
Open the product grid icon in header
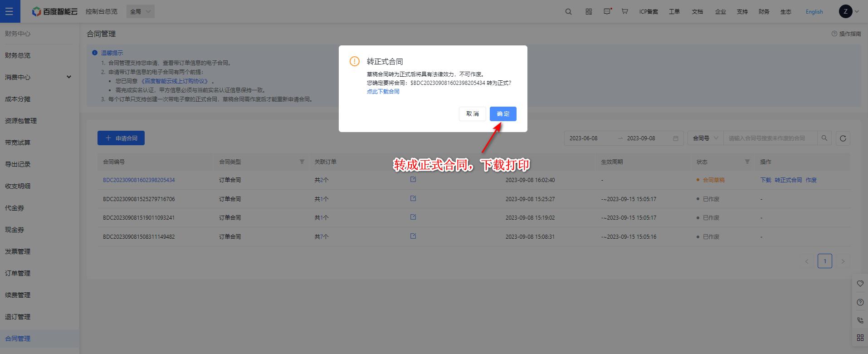[x=589, y=12]
